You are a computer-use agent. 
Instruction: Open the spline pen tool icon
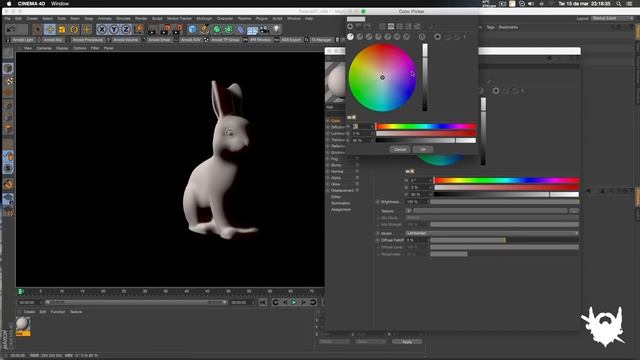click(204, 29)
